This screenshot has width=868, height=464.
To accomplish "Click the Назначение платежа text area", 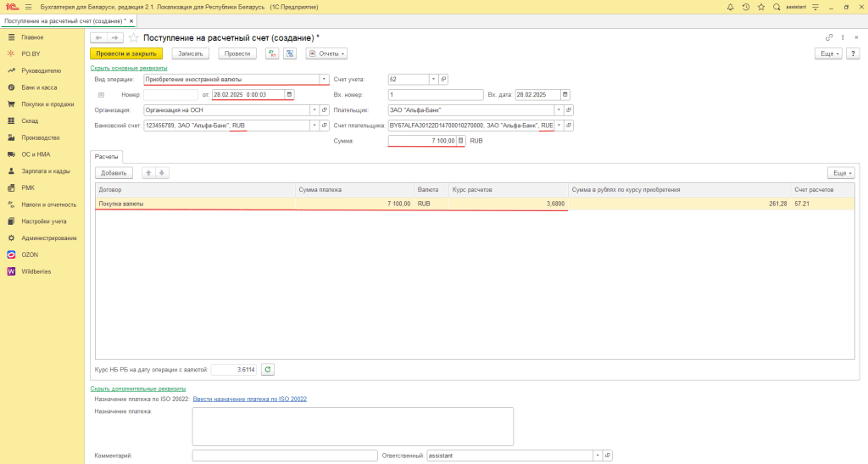I will (353, 427).
